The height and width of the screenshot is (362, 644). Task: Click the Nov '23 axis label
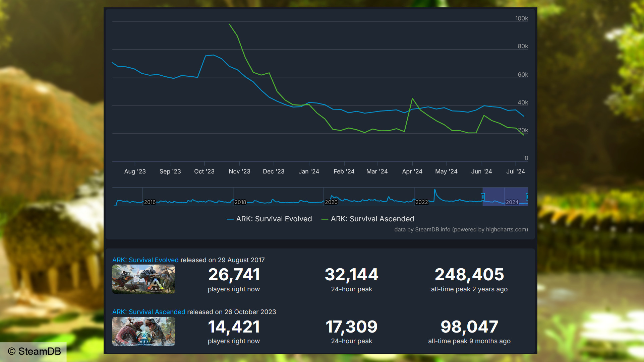click(x=239, y=171)
